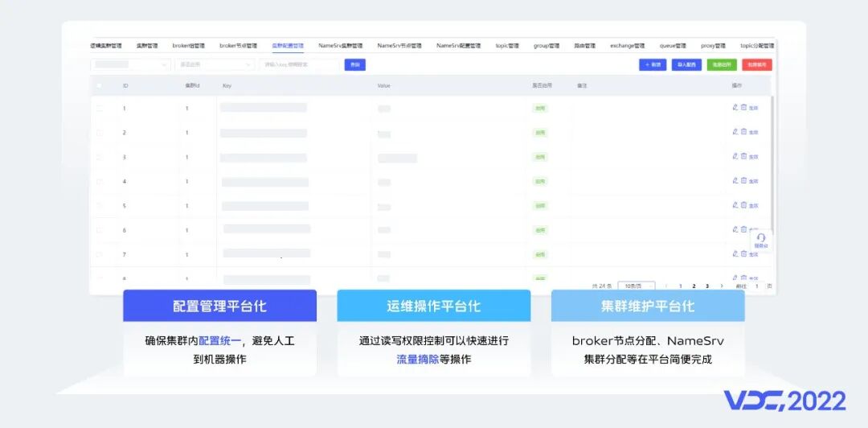Go to page 1 in pagination
The height and width of the screenshot is (428, 868).
[681, 286]
